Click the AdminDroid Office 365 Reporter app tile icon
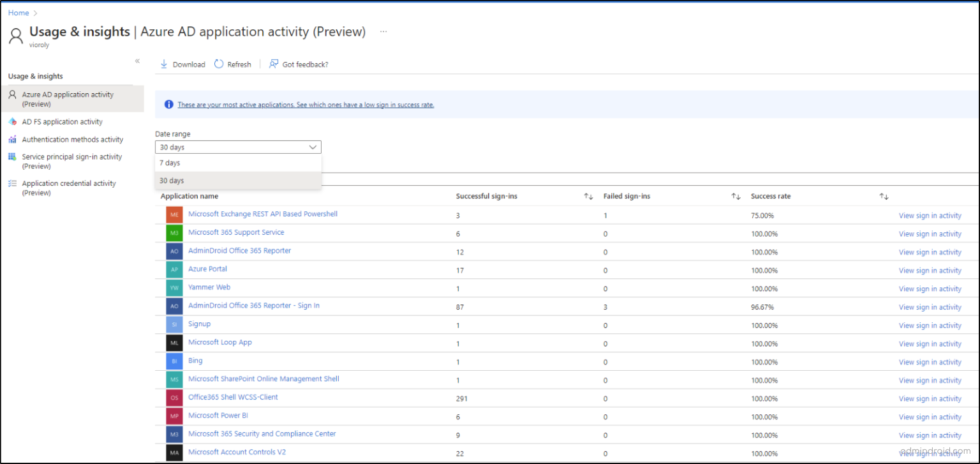 click(x=174, y=251)
